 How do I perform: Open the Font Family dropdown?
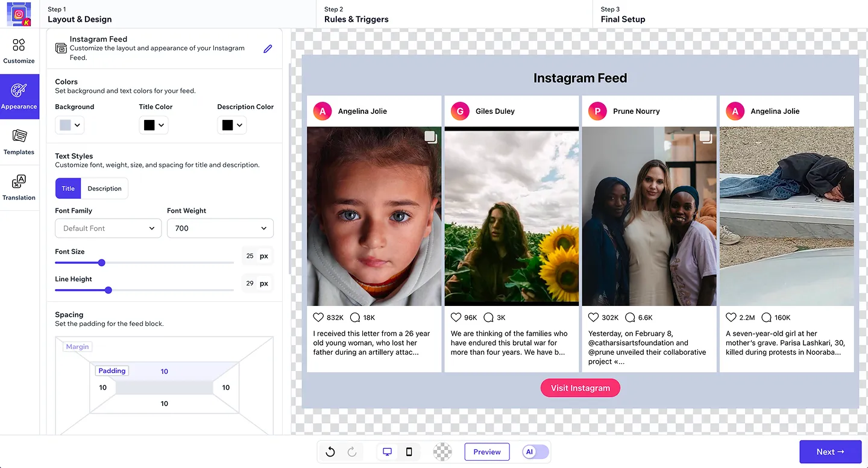[x=108, y=228]
